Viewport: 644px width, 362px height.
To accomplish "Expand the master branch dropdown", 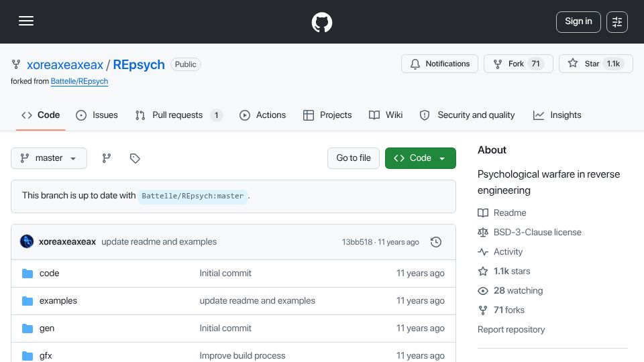I will pyautogui.click(x=49, y=158).
